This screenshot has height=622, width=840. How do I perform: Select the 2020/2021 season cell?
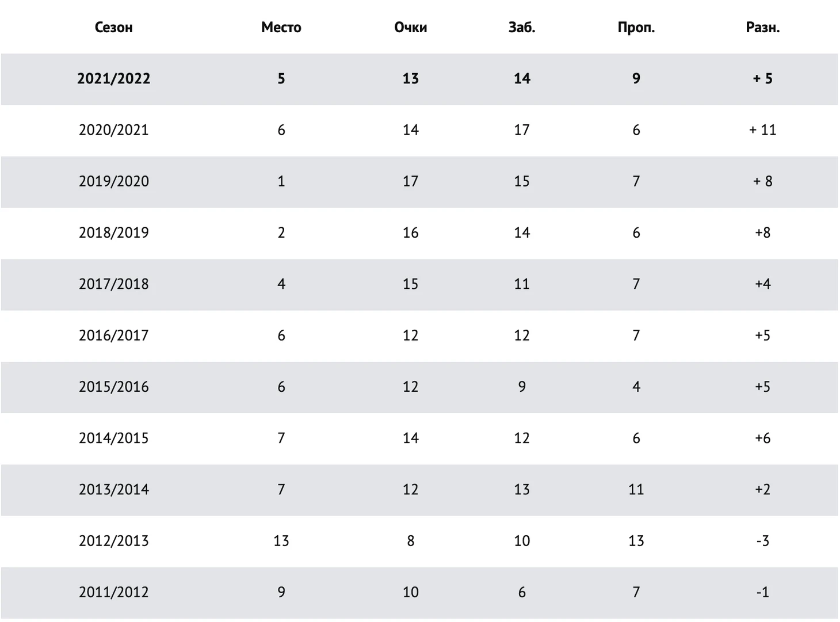(113, 130)
